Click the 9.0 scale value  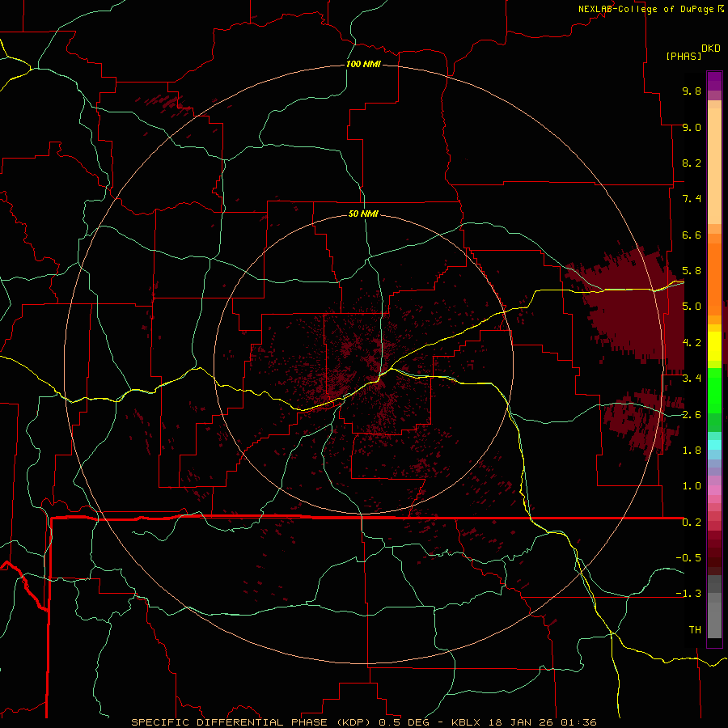pyautogui.click(x=692, y=127)
